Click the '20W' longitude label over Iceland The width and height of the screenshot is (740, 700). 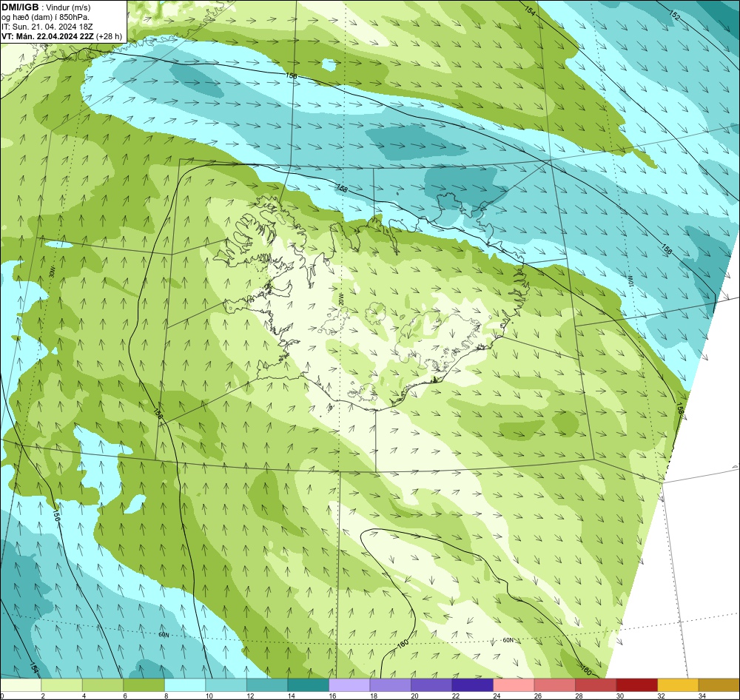coord(340,298)
